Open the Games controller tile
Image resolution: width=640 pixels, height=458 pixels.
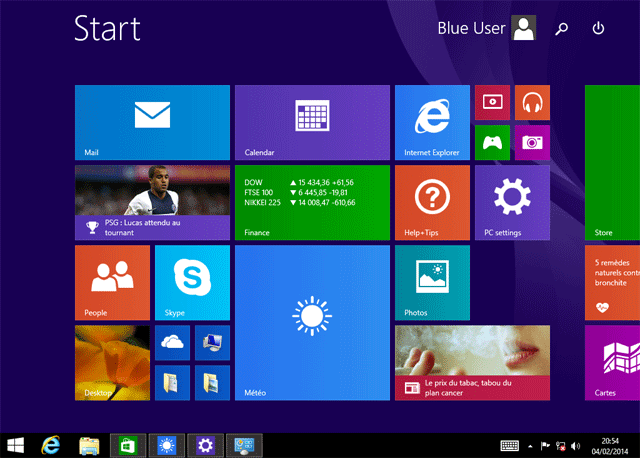click(x=492, y=142)
